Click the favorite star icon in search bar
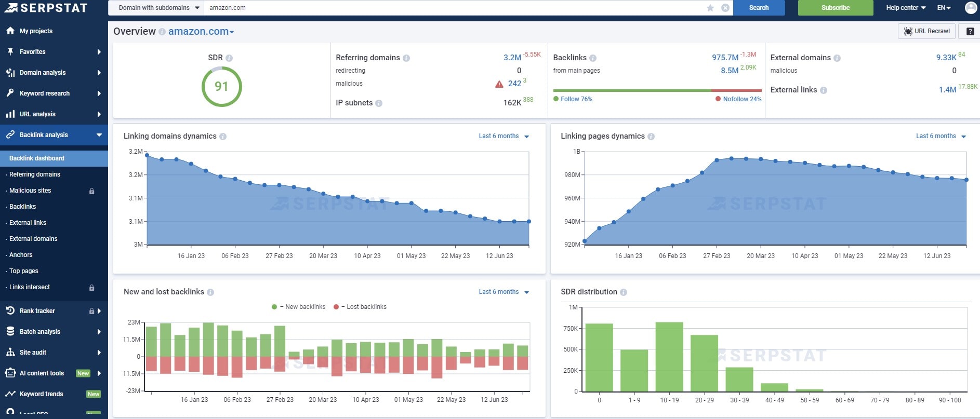 coord(710,8)
